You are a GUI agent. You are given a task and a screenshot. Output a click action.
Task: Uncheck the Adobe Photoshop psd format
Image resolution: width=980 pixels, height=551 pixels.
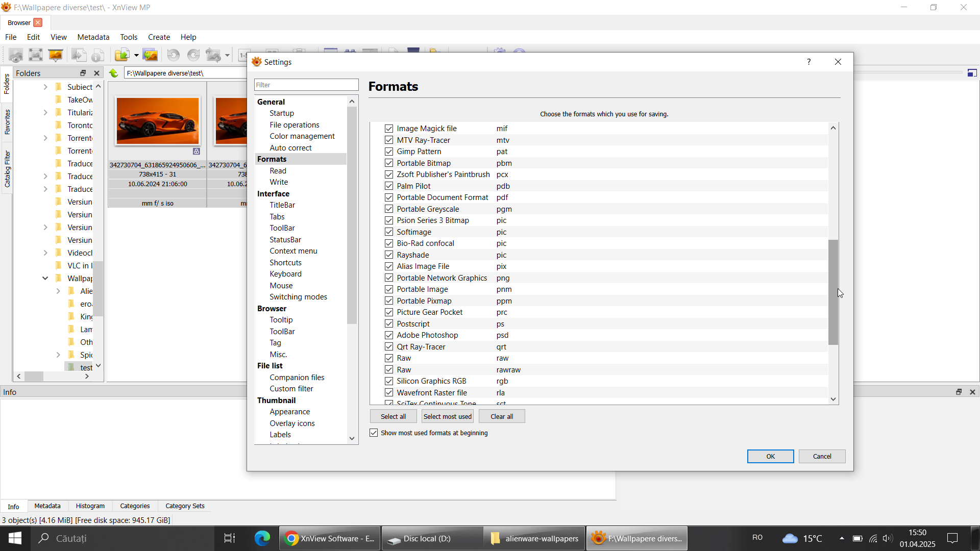coord(389,335)
